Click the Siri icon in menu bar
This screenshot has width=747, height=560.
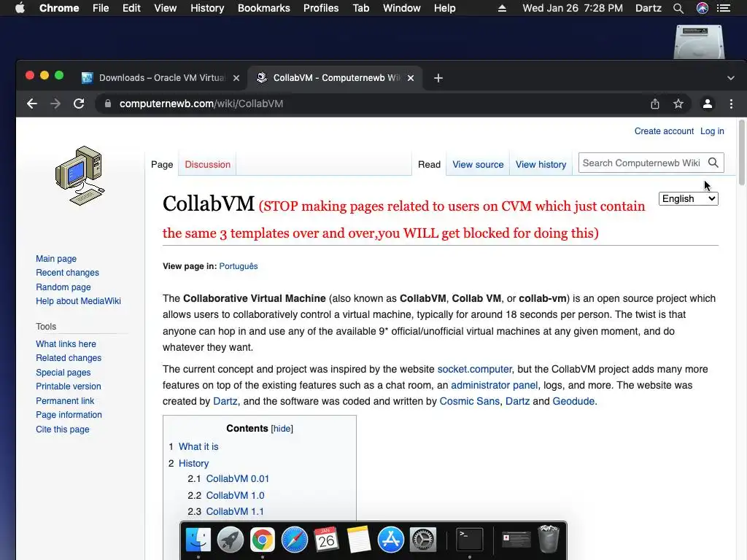click(x=703, y=8)
